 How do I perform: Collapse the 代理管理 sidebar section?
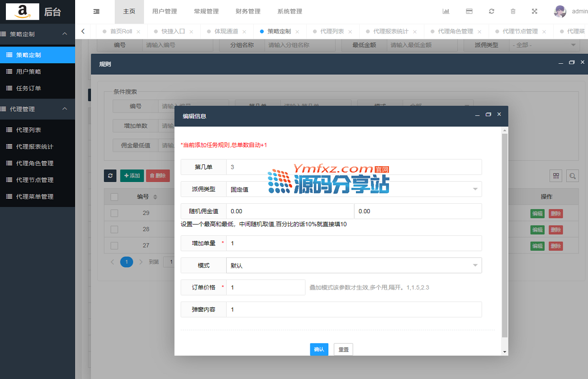(x=65, y=109)
